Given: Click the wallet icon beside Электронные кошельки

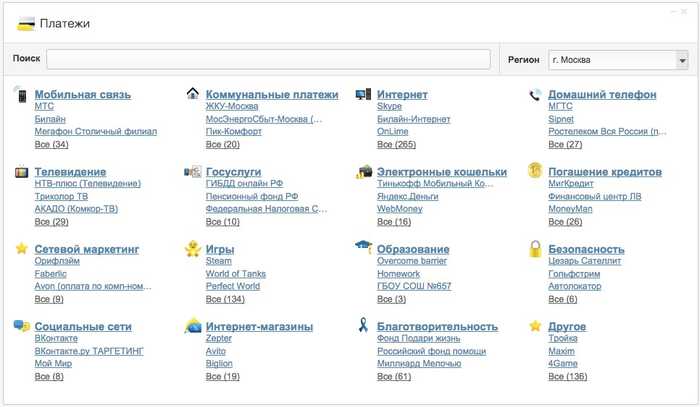Looking at the screenshot, I should pyautogui.click(x=364, y=171).
